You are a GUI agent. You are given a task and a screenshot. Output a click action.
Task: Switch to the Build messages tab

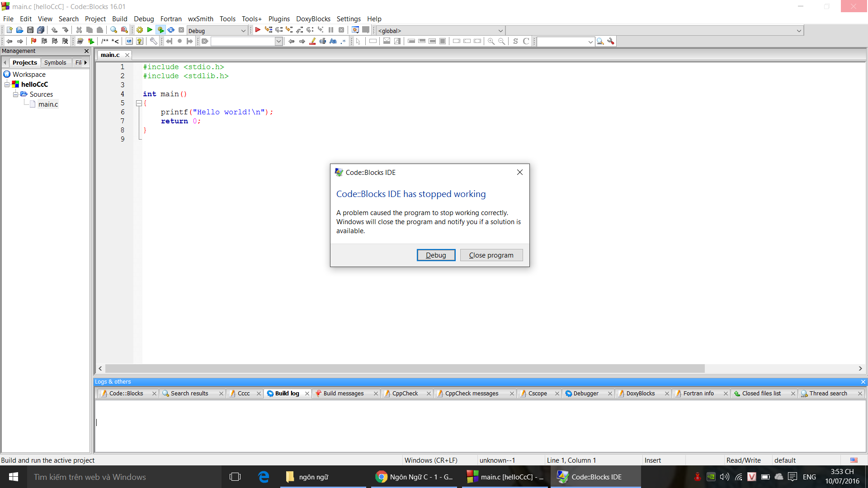point(343,394)
